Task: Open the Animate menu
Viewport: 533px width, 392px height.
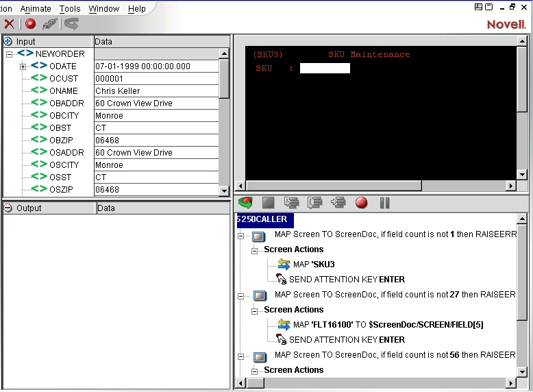Action: point(36,8)
